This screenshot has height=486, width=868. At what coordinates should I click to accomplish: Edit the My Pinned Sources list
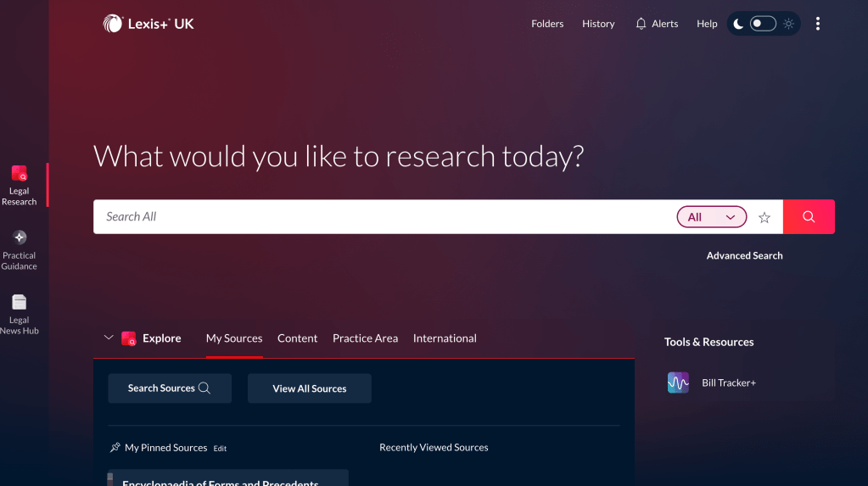coord(220,449)
